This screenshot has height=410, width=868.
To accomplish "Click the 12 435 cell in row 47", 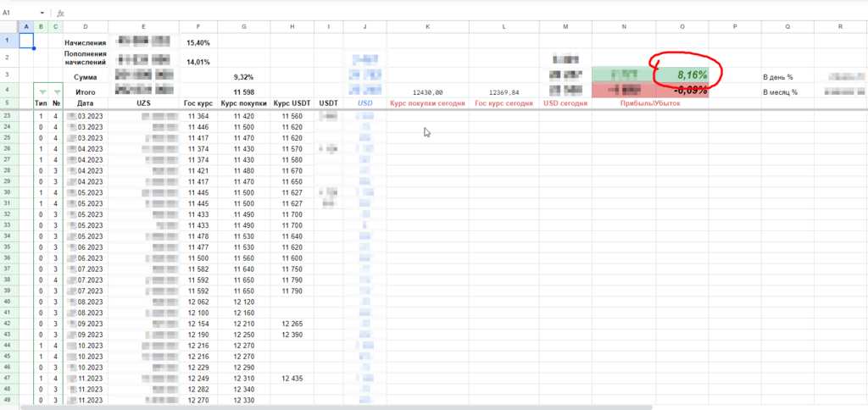I will [292, 379].
